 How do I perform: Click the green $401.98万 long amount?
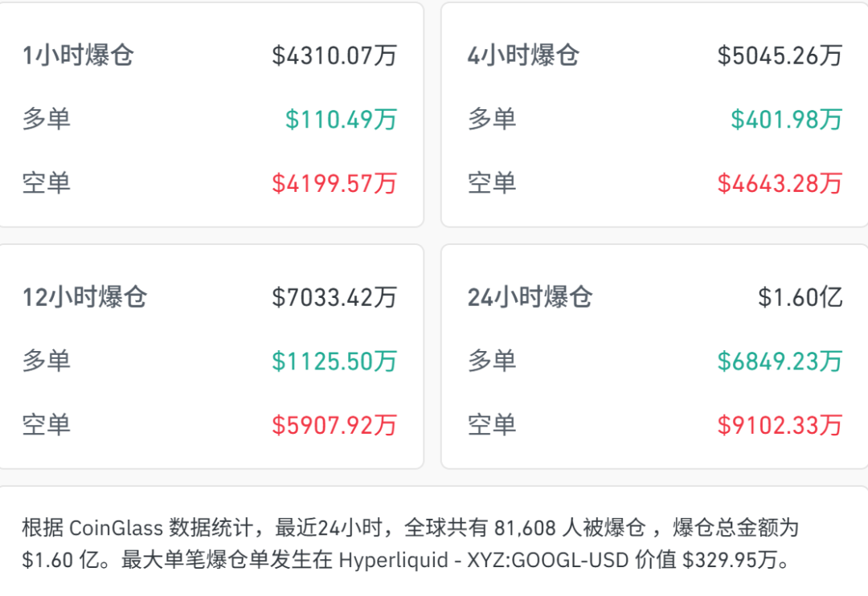click(786, 120)
